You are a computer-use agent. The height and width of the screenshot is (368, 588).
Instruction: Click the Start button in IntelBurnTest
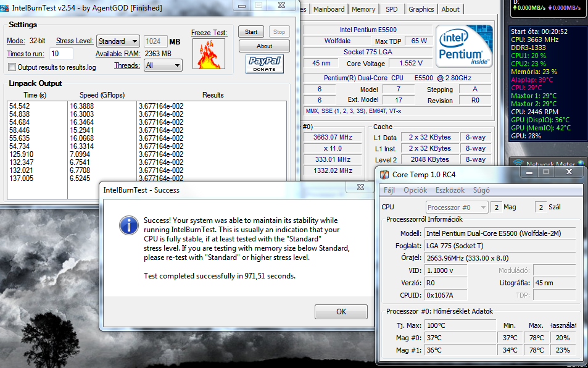click(251, 32)
